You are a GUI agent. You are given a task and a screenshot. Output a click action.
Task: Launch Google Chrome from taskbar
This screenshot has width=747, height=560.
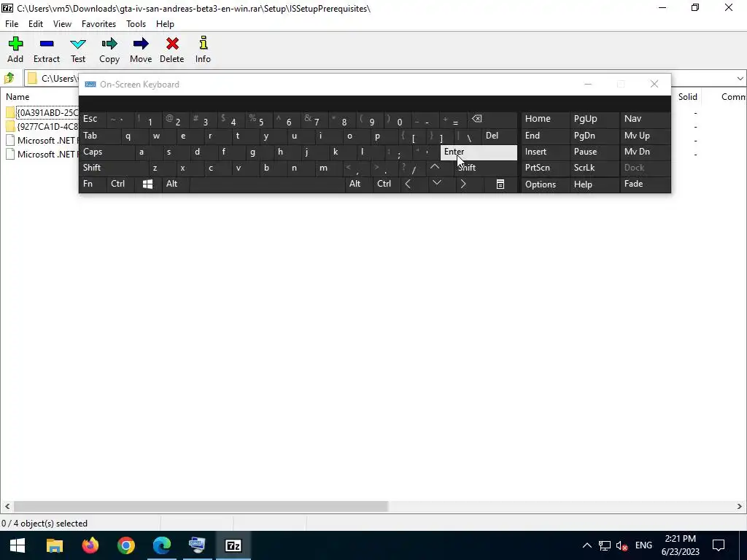pos(125,545)
